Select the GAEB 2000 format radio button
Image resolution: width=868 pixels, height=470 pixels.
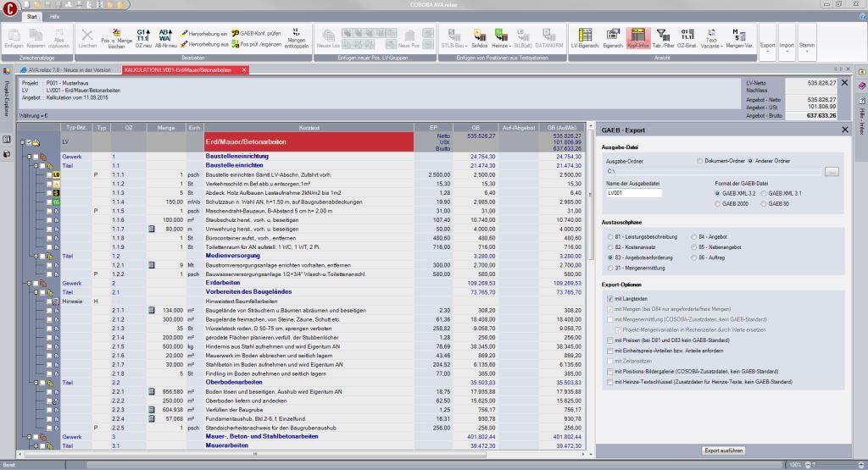[x=717, y=204]
